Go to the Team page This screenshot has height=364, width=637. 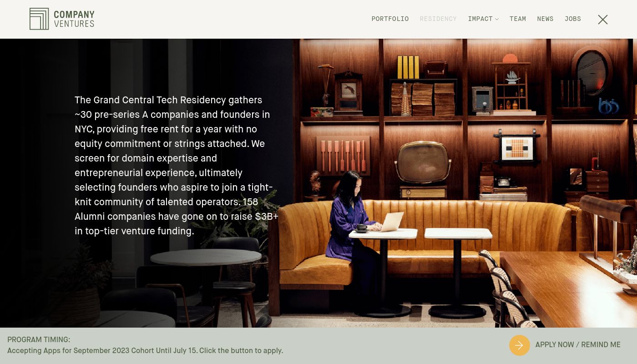tap(518, 19)
